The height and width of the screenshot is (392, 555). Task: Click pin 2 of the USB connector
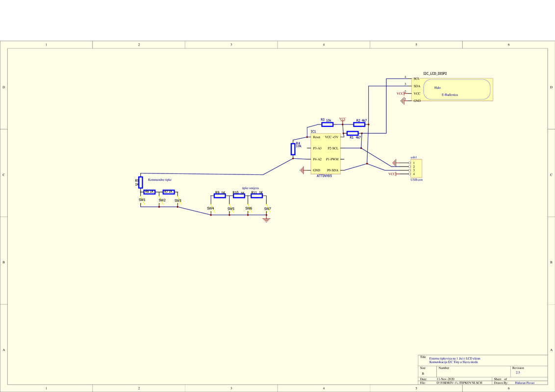click(x=410, y=167)
